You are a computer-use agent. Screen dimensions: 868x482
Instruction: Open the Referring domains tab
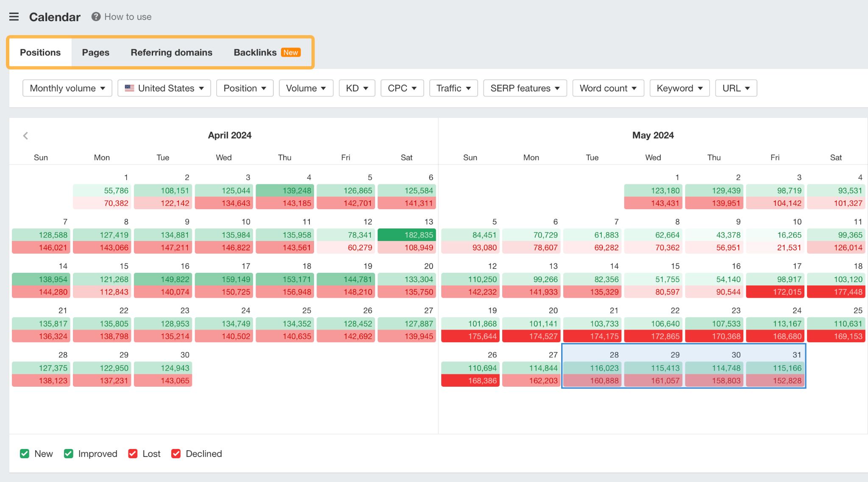171,52
